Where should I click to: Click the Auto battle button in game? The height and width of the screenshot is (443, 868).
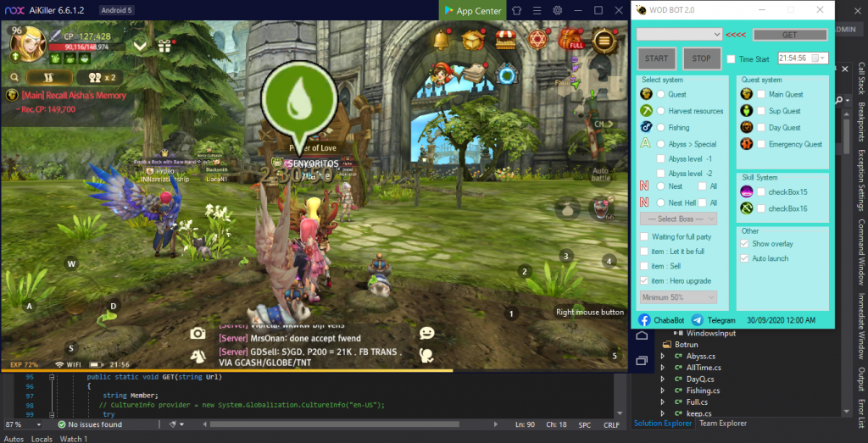pyautogui.click(x=600, y=174)
